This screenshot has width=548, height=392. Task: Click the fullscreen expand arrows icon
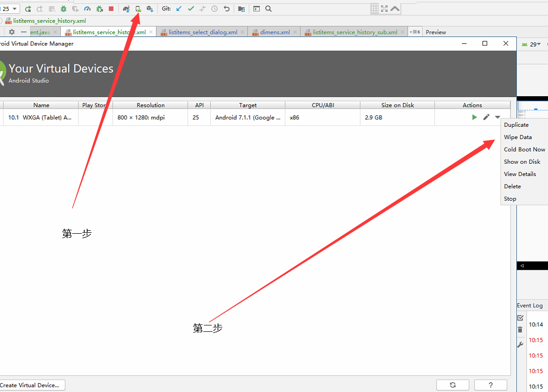[385, 9]
